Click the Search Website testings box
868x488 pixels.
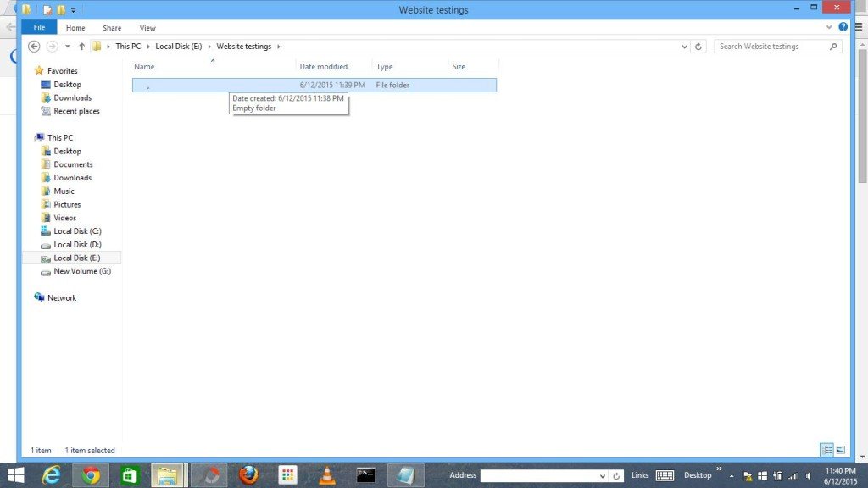[770, 47]
